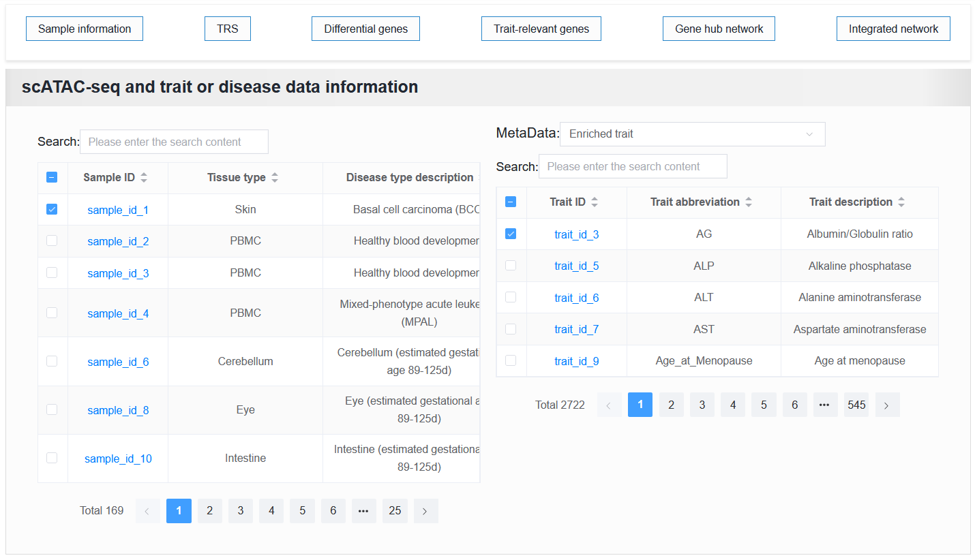Open the trait_id_5 link

coord(577,266)
